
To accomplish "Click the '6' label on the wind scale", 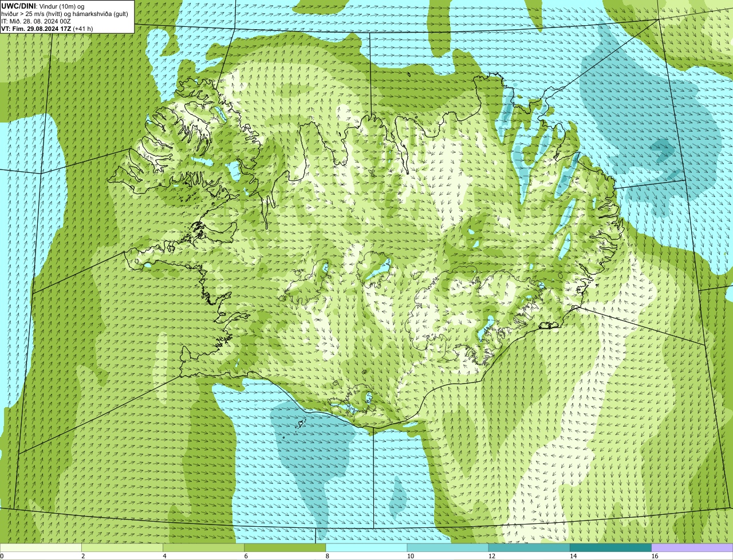I will pos(246,556).
